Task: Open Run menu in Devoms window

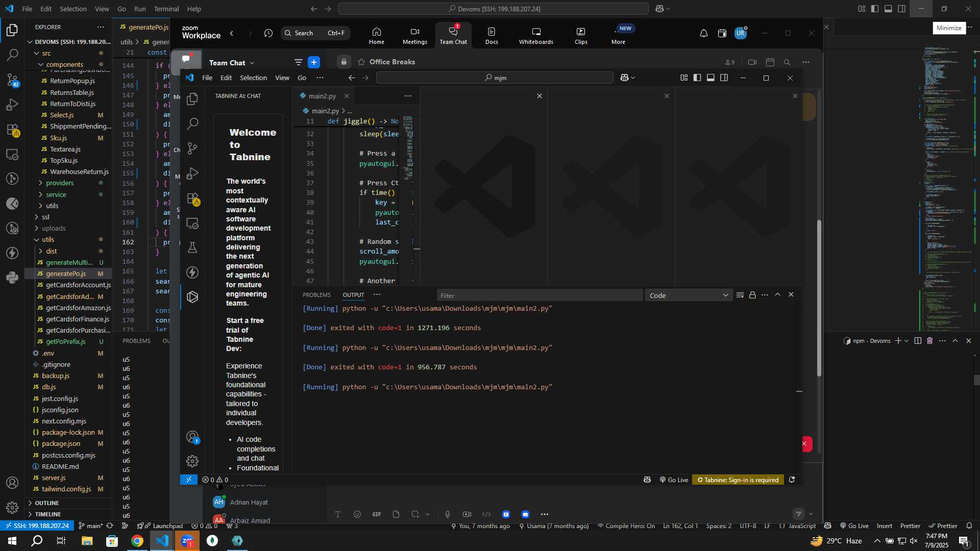Action: (x=140, y=9)
